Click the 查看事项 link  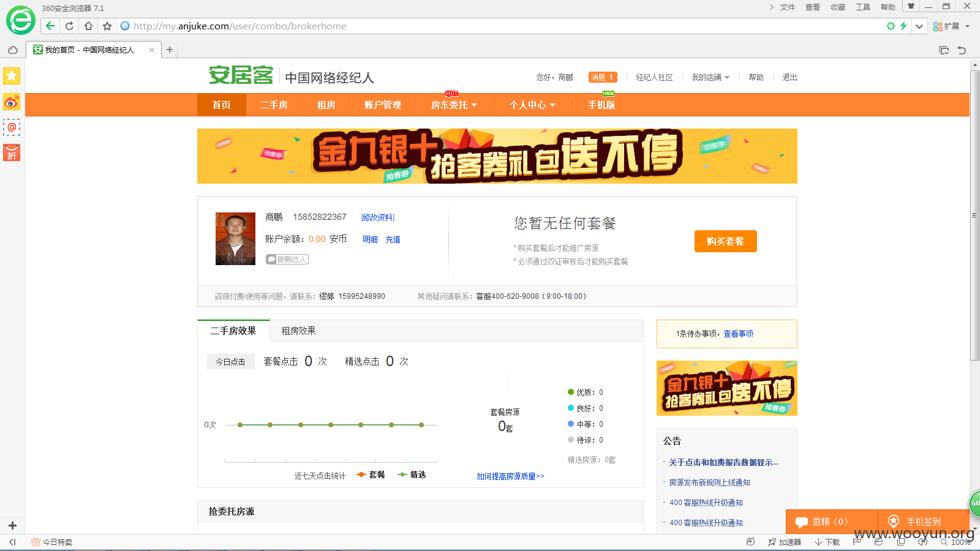[738, 334]
